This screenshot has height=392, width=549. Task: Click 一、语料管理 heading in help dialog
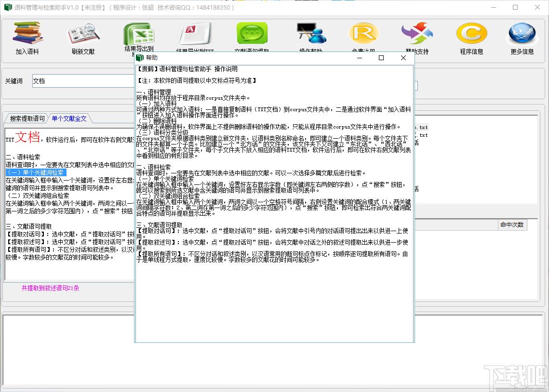click(x=154, y=92)
